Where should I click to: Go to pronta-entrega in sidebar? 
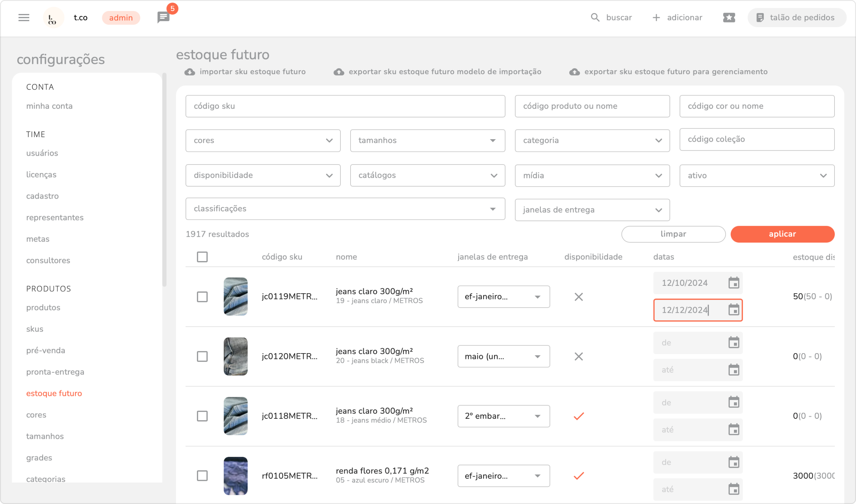tap(55, 372)
